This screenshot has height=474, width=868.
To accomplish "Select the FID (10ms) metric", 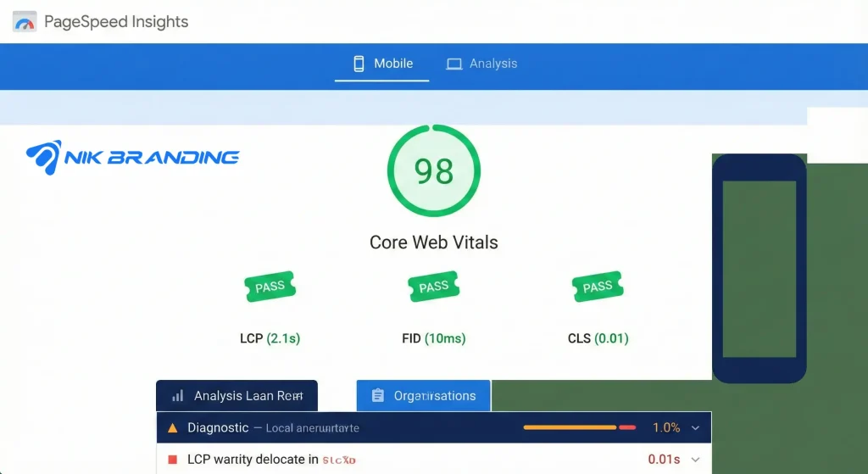I will [434, 338].
